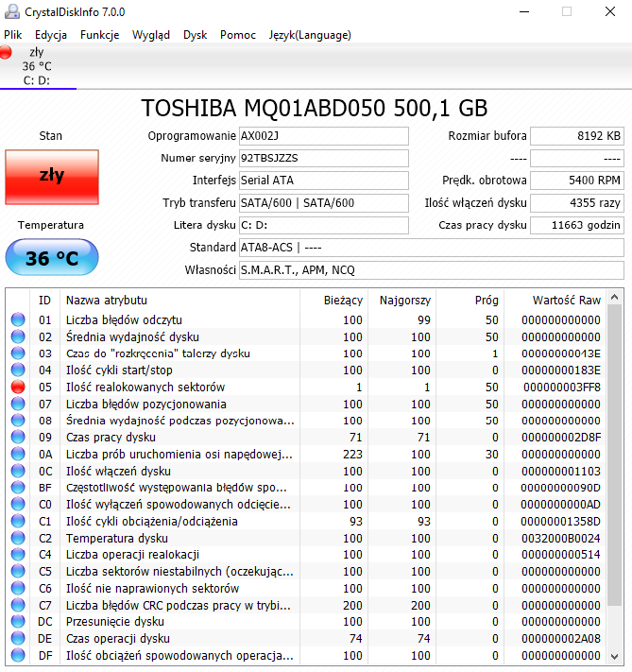The width and height of the screenshot is (632, 672).
Task: Click the 'Nazwa atrybutu' column header
Action: point(179,300)
